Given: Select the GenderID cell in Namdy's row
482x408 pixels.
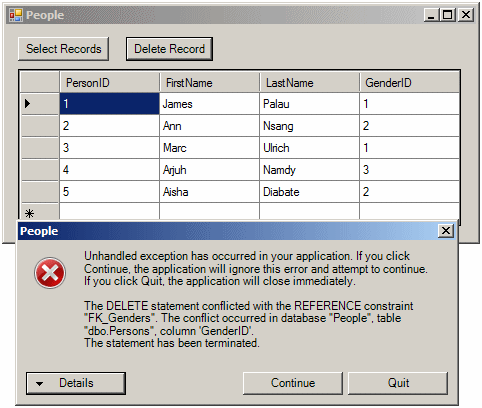Looking at the screenshot, I should 409,170.
